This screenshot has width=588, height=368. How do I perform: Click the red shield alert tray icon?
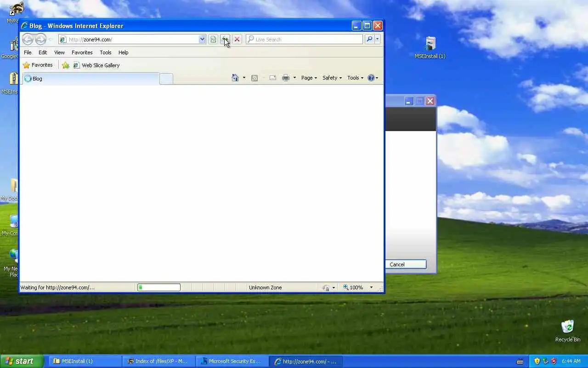point(554,361)
